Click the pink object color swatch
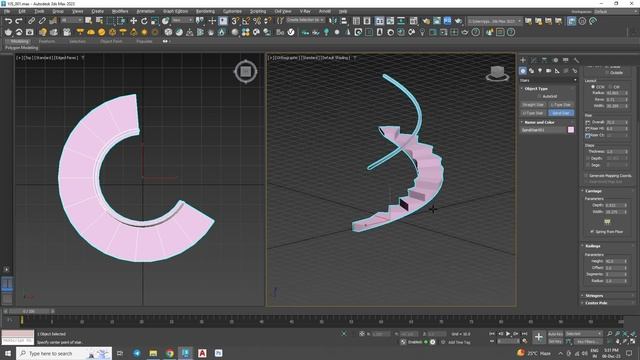This screenshot has width=640, height=360. pos(571,130)
